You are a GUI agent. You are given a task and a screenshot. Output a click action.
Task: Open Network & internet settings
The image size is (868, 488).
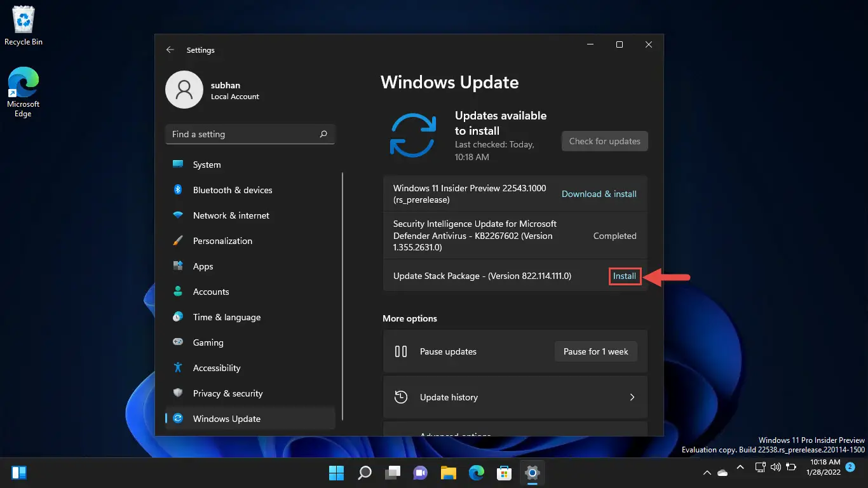250,215
